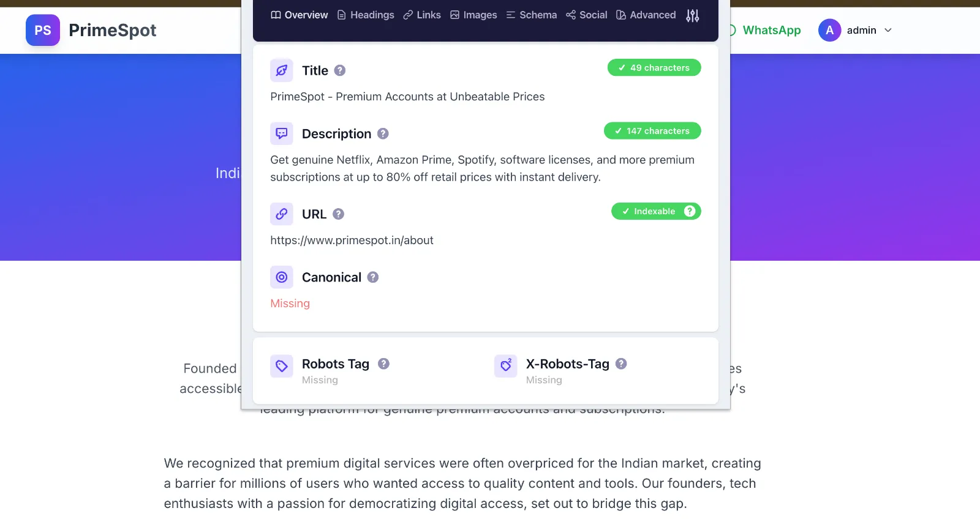Click the page URL text
This screenshot has height=519, width=980.
pyautogui.click(x=352, y=241)
